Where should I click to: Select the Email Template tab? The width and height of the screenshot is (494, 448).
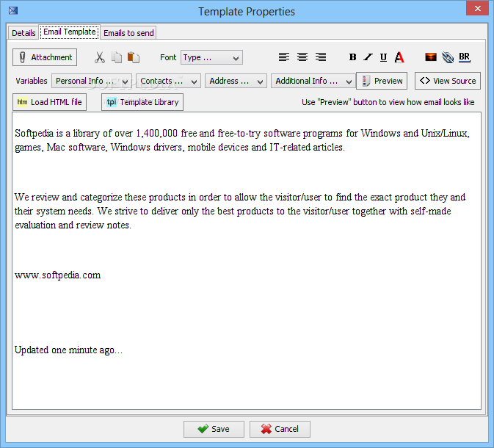pos(70,32)
